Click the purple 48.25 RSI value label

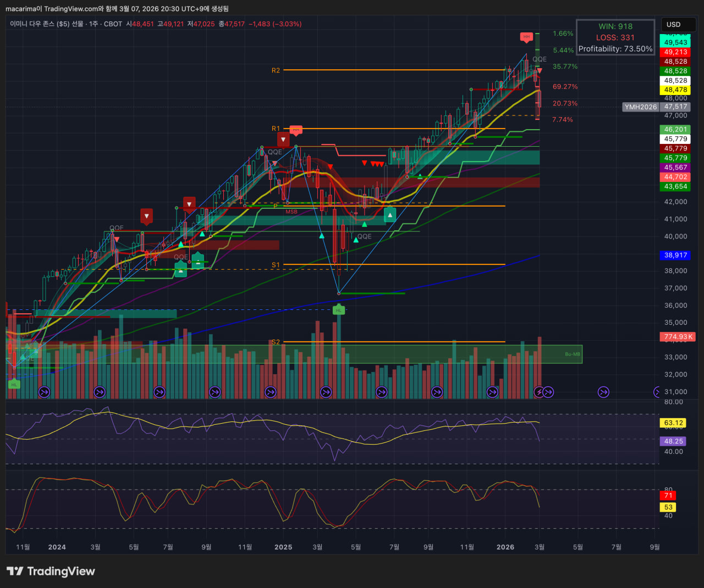673,441
